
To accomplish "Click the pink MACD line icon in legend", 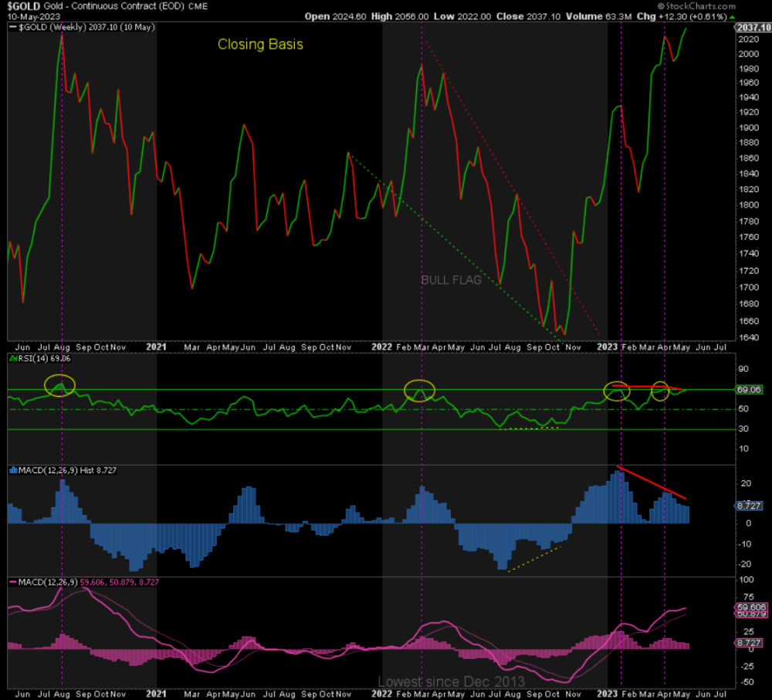I will 12,583.
